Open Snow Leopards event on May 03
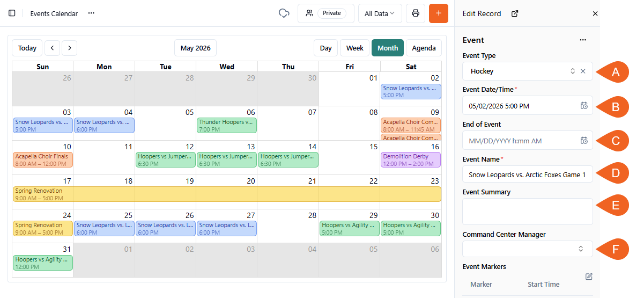This screenshot has height=298, width=644. click(43, 126)
